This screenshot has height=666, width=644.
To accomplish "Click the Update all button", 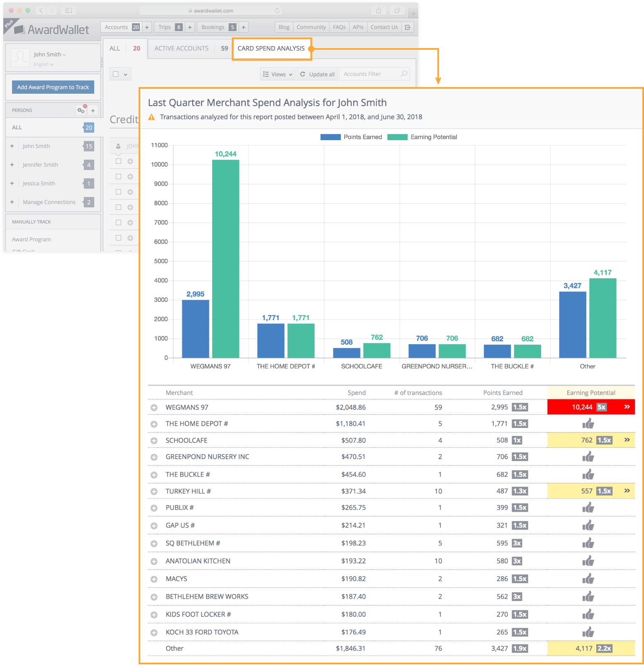I will 317,74.
